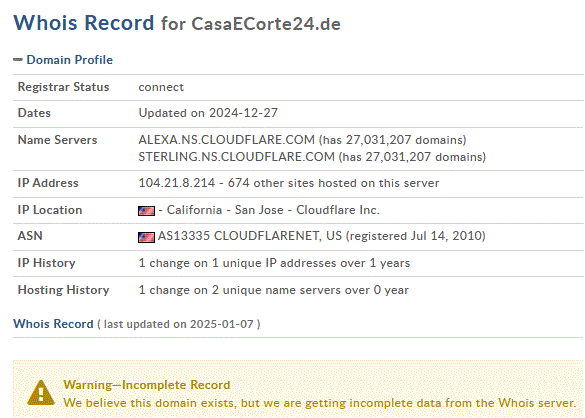Open ALEXA.NS.CLOUDFLARE.COM name server
The image size is (585, 418).
point(226,140)
